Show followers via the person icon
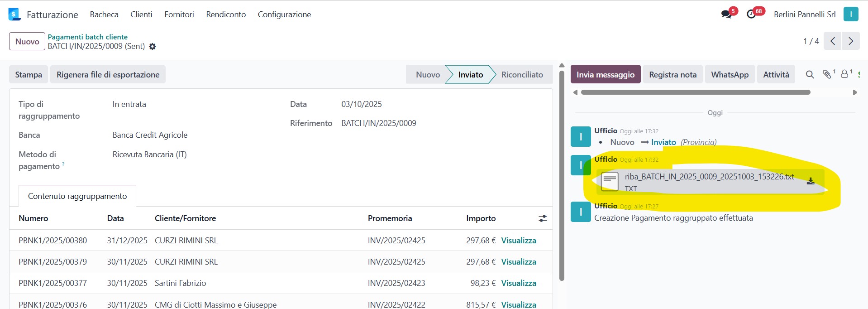868x309 pixels. [844, 74]
